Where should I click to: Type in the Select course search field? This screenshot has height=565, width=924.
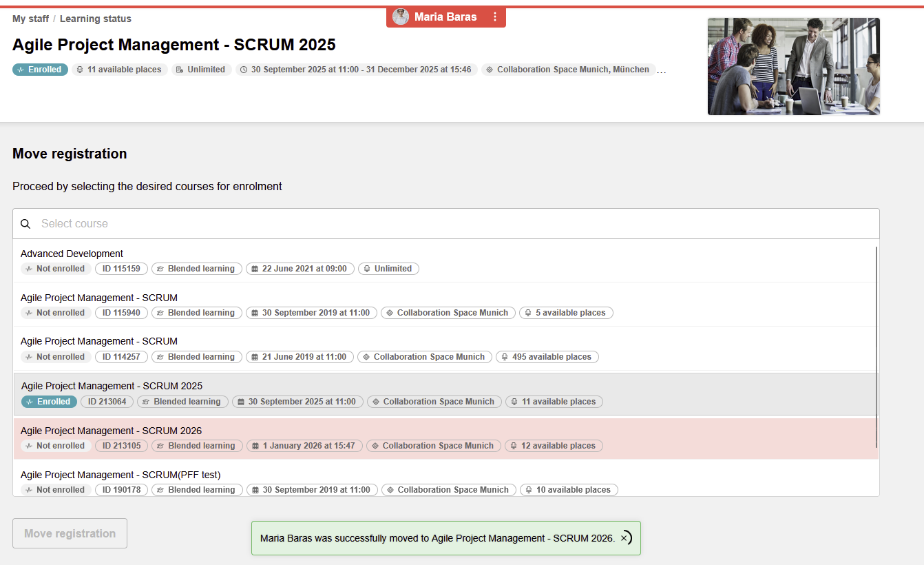tap(454, 224)
